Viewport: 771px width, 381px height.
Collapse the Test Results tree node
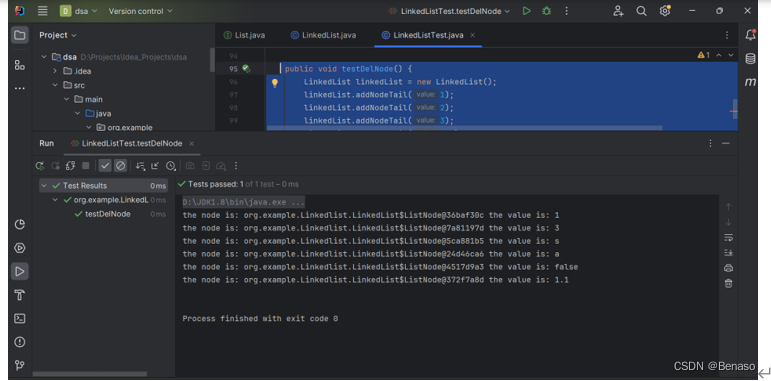[x=44, y=186]
